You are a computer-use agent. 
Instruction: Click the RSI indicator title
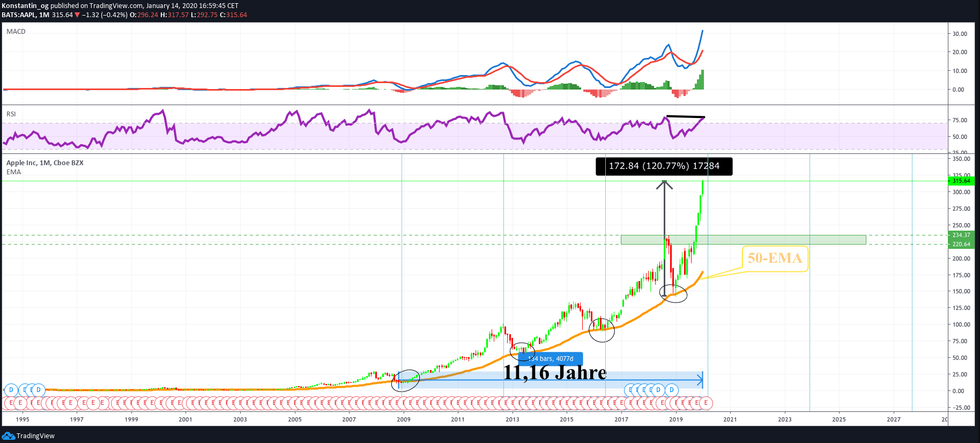(x=11, y=114)
